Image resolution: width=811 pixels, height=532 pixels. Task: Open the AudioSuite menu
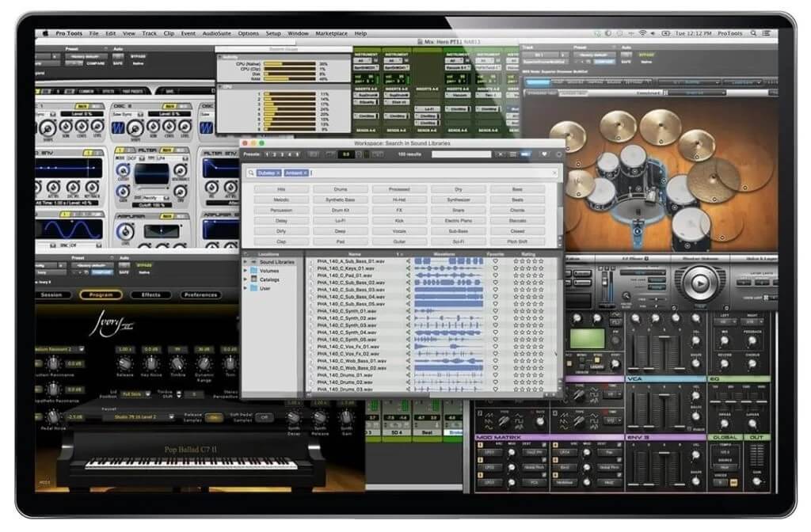(217, 33)
